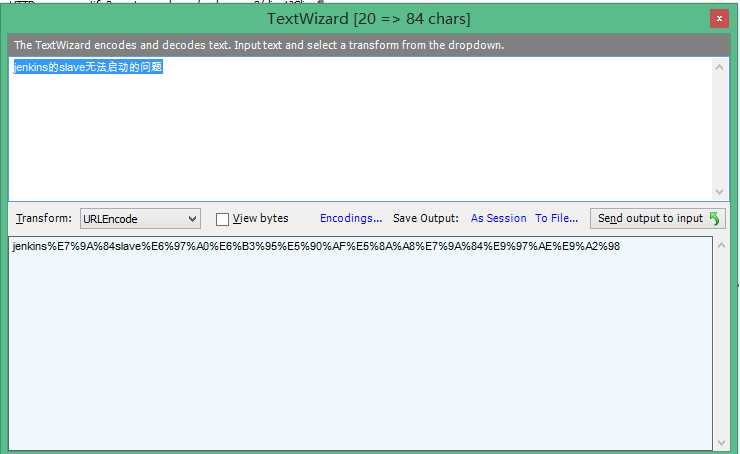Save output To File...
This screenshot has width=740, height=454.
(556, 218)
